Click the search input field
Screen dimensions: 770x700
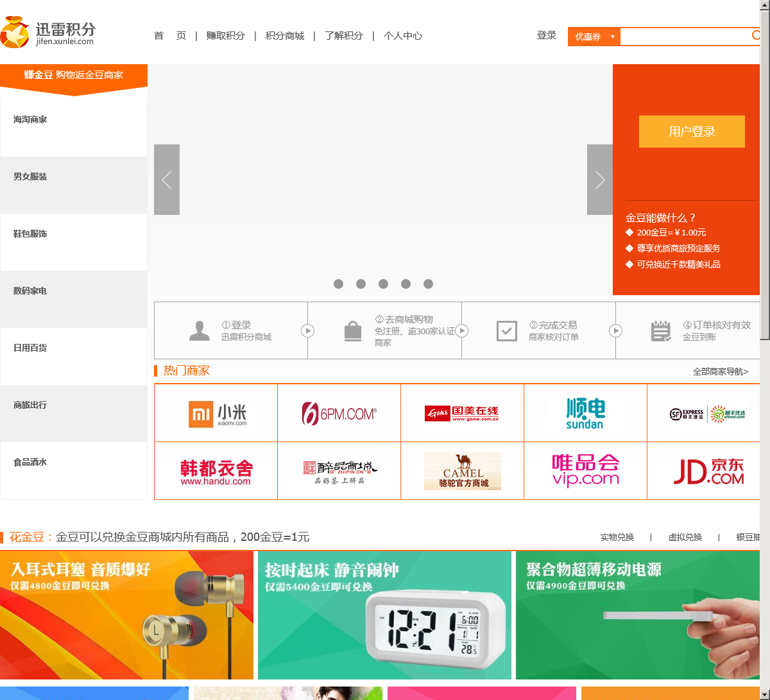685,37
